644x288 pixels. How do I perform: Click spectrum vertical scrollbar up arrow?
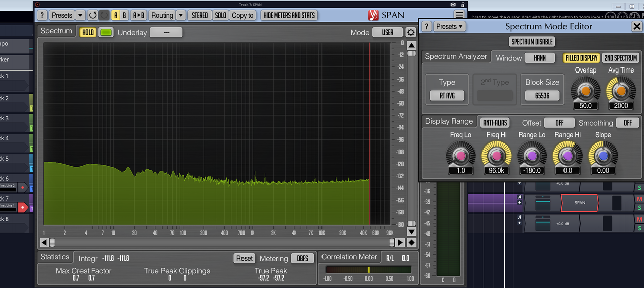click(411, 46)
